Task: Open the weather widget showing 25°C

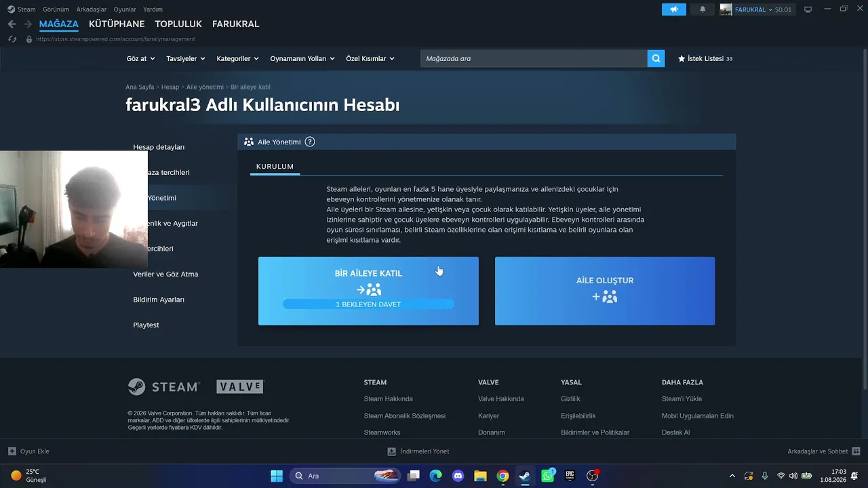Action: [28, 476]
